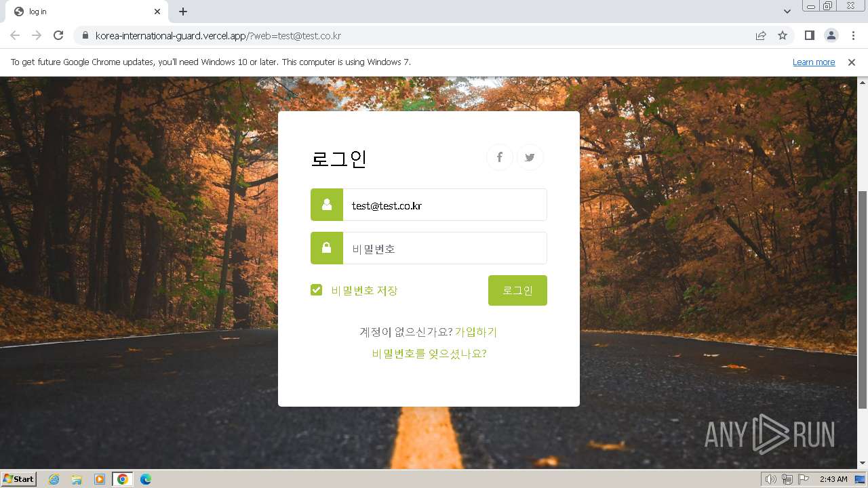Open the Windows Start menu

(19, 479)
